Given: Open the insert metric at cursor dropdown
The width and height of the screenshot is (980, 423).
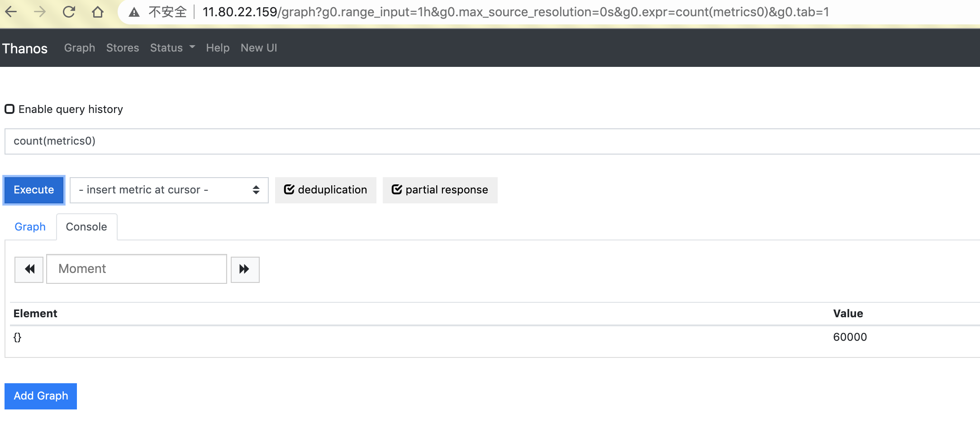Looking at the screenshot, I should point(169,190).
